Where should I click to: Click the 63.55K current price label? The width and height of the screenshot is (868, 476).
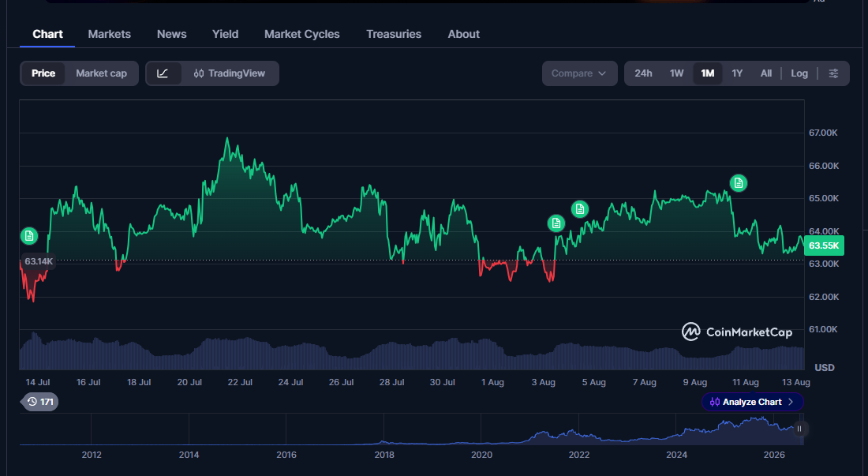pyautogui.click(x=824, y=245)
